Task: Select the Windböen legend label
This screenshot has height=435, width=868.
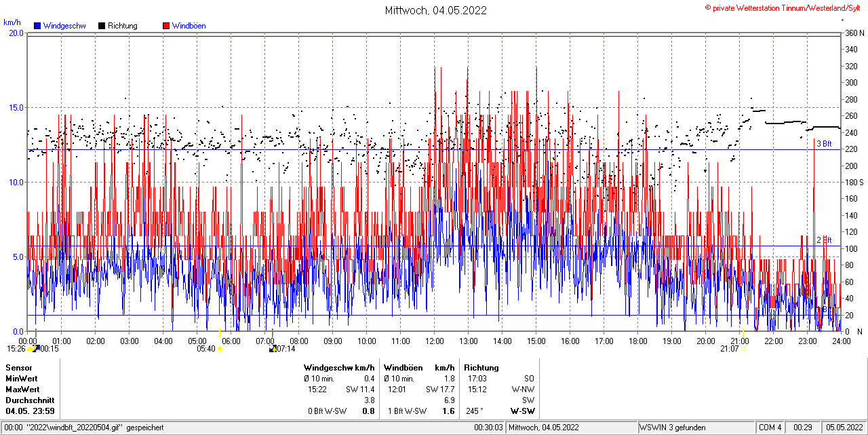Action: [189, 26]
